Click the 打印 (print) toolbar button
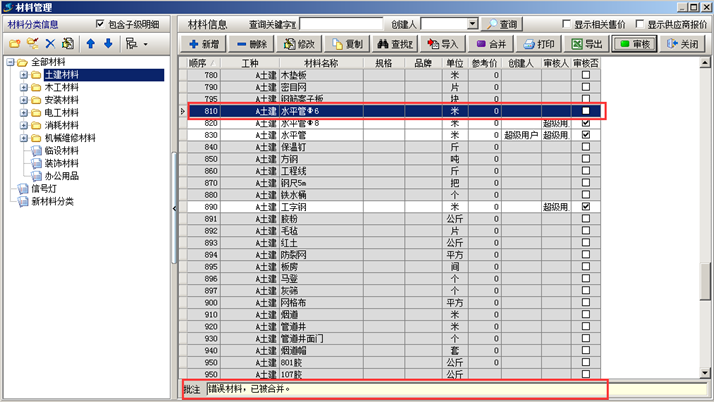The height and width of the screenshot is (402, 714). pos(539,45)
